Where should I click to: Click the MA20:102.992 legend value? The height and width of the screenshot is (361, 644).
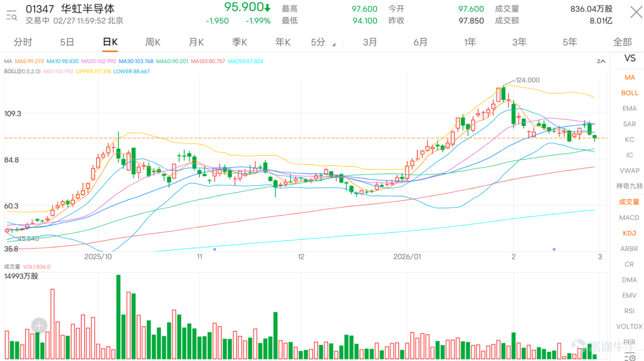(99, 61)
